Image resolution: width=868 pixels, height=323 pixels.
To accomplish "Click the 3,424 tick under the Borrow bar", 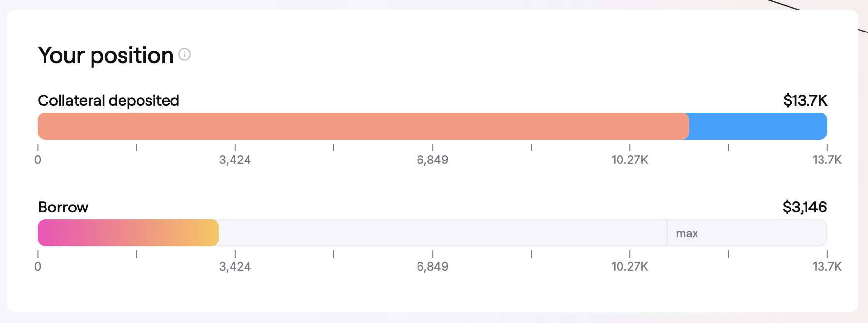I will tap(235, 266).
